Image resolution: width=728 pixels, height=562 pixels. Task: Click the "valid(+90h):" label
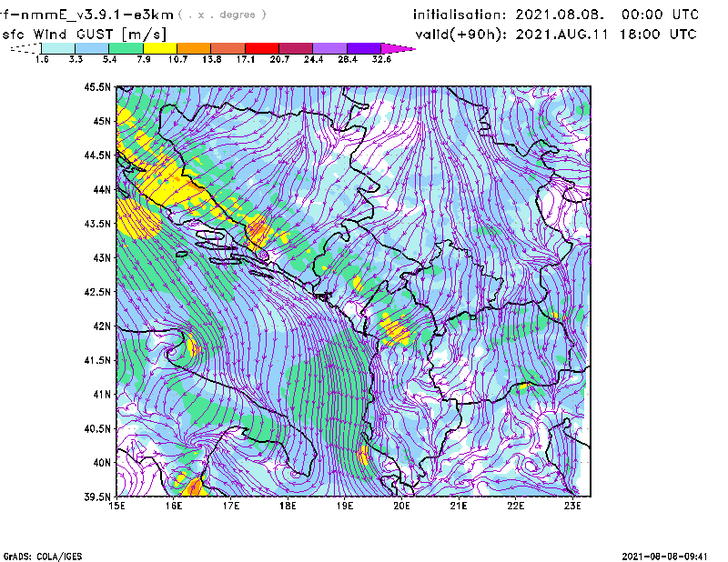[x=460, y=35]
